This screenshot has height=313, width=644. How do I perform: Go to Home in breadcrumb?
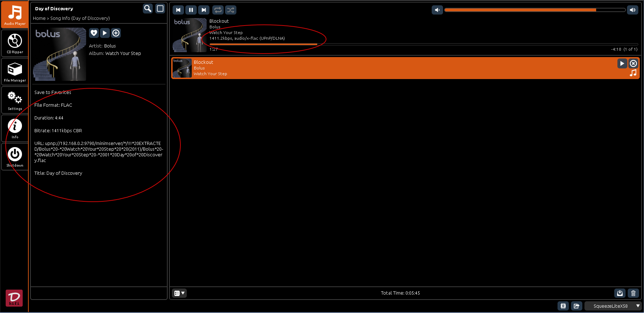pos(39,18)
